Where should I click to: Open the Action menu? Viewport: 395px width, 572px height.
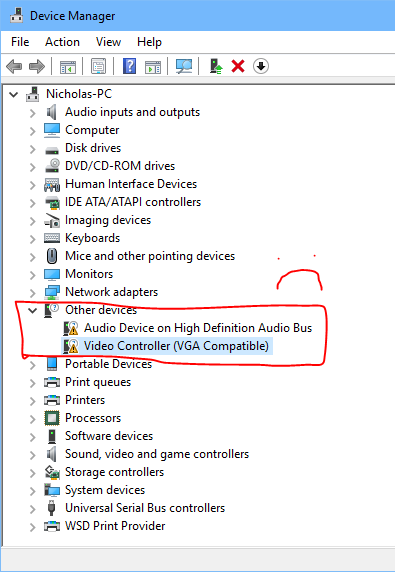coord(62,42)
